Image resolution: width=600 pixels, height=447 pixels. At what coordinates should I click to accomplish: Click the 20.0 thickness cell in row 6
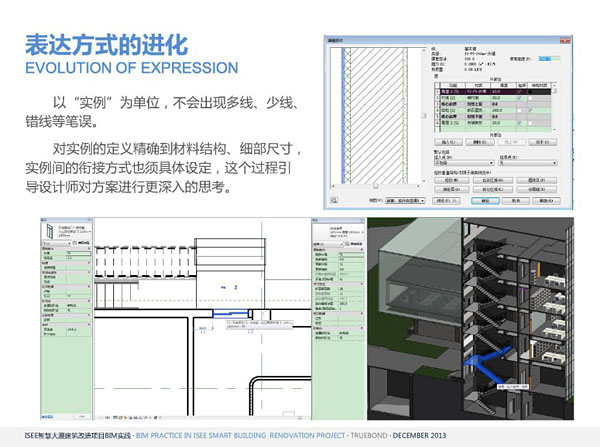pos(503,123)
